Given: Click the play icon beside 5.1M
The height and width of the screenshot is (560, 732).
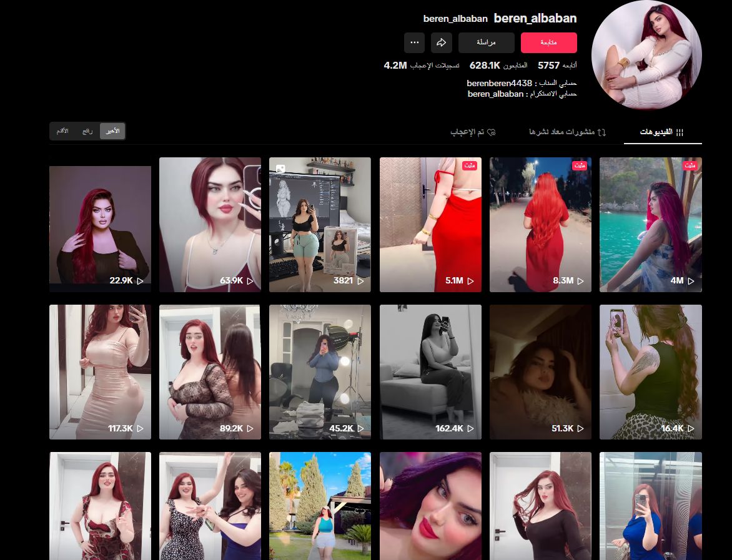Looking at the screenshot, I should pyautogui.click(x=470, y=281).
